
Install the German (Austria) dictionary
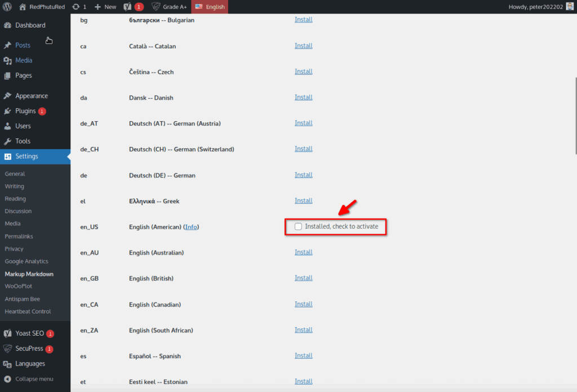(x=303, y=123)
